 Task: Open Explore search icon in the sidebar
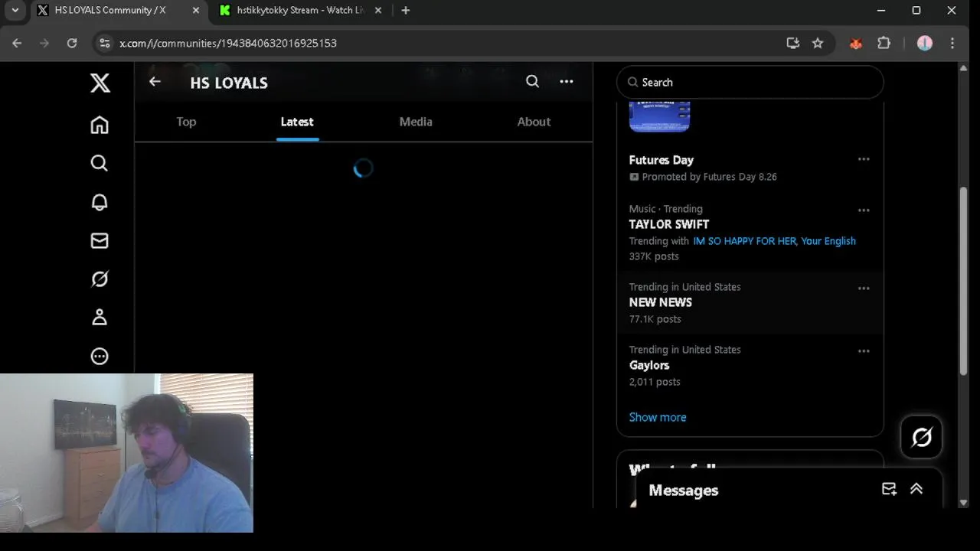(x=100, y=163)
